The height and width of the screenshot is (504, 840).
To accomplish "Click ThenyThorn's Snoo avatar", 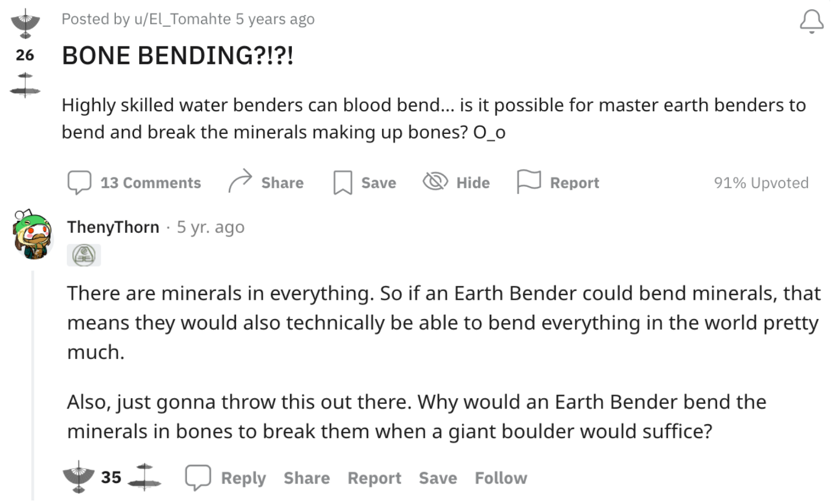I will [x=33, y=234].
